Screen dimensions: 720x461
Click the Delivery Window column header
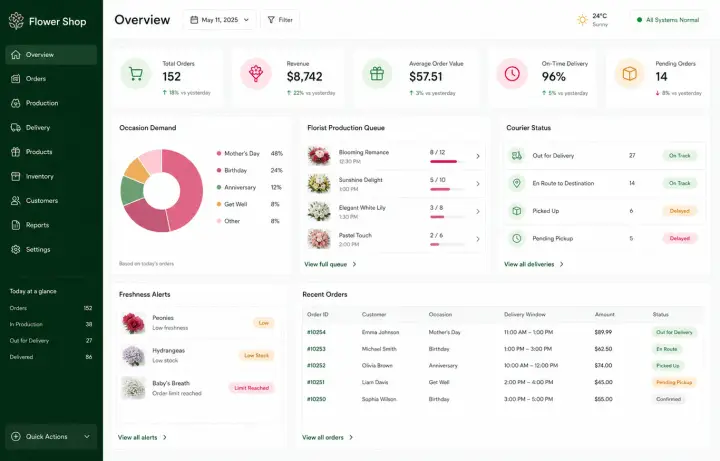tap(524, 315)
